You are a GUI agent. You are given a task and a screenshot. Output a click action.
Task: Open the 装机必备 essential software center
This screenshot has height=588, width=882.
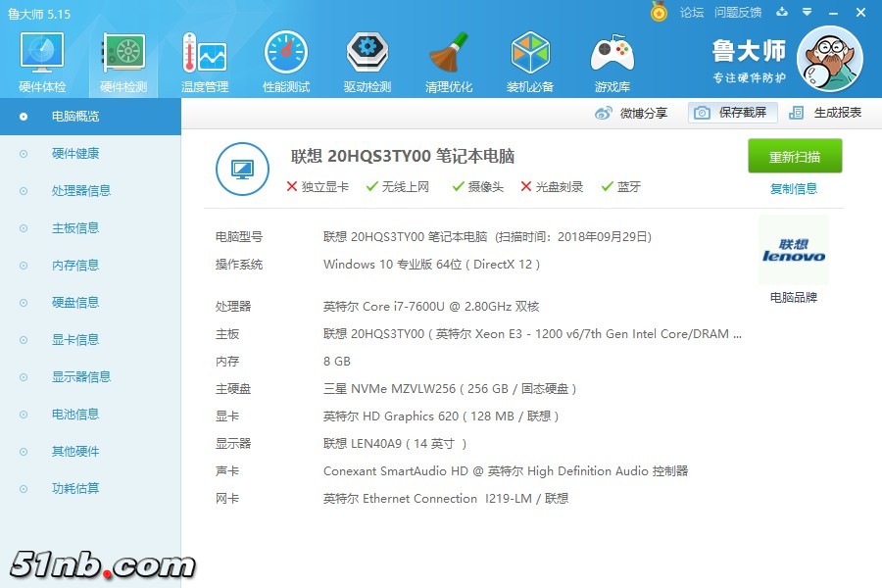530,59
